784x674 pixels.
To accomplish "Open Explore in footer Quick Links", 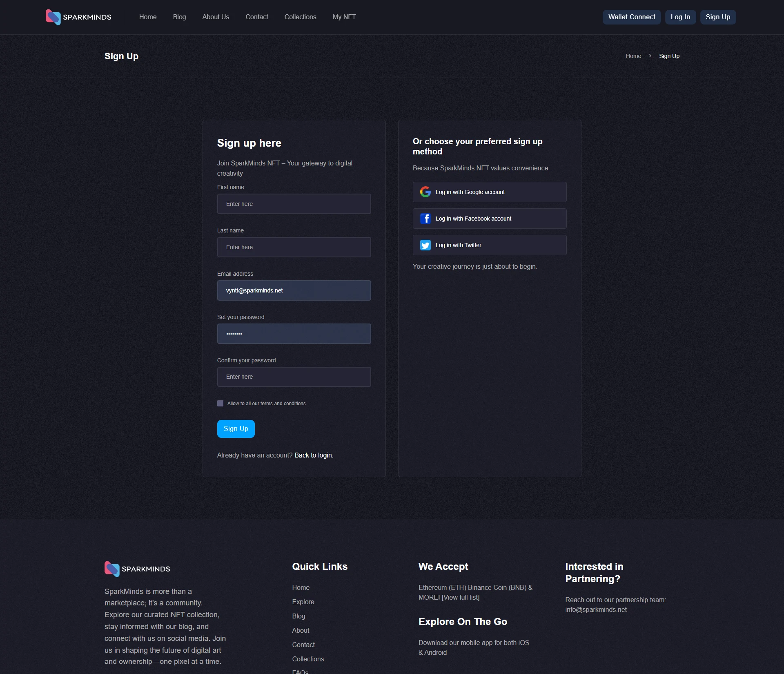I will click(x=303, y=602).
